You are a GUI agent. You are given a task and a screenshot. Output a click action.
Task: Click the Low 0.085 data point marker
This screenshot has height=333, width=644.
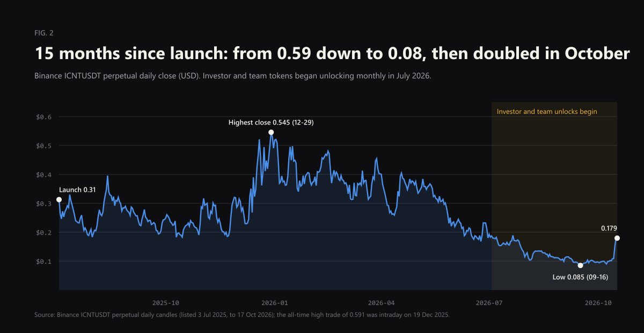[x=580, y=265]
